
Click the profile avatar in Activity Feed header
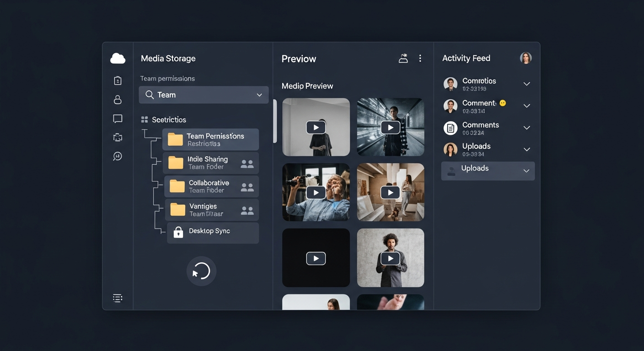526,58
